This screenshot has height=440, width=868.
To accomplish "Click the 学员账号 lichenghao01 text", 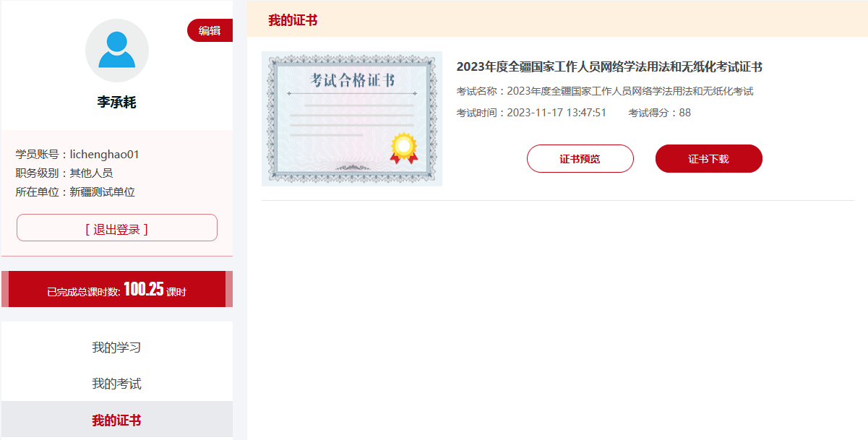I will [x=77, y=155].
